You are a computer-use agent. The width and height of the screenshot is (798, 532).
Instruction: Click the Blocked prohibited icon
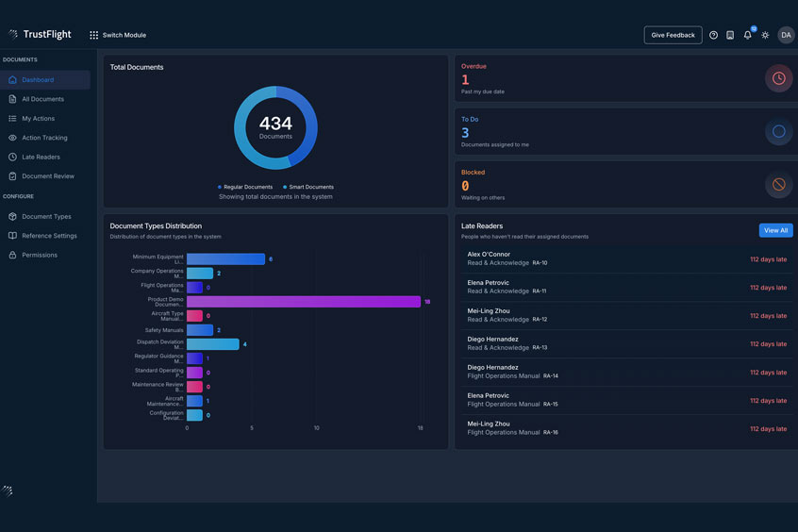(x=778, y=185)
